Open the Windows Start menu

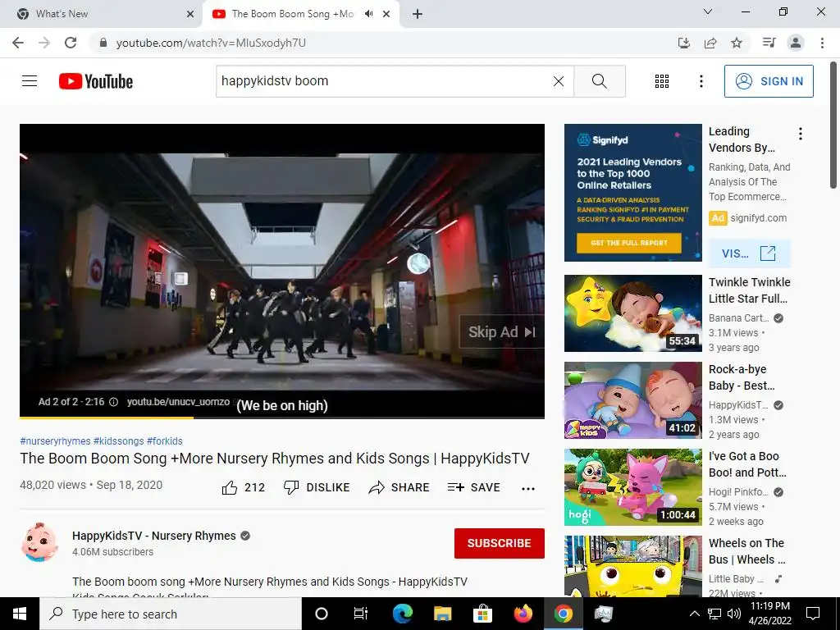(20, 614)
